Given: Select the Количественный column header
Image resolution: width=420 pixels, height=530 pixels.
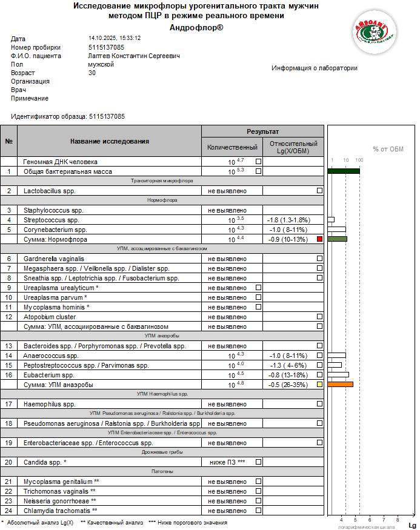Looking at the screenshot, I should pos(232,147).
